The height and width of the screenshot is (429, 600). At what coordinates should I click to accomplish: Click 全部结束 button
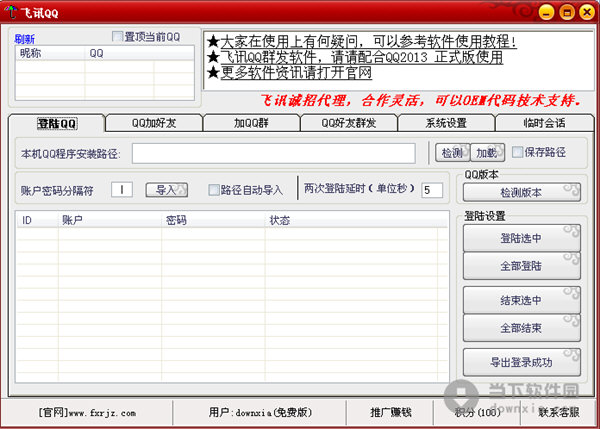522,328
